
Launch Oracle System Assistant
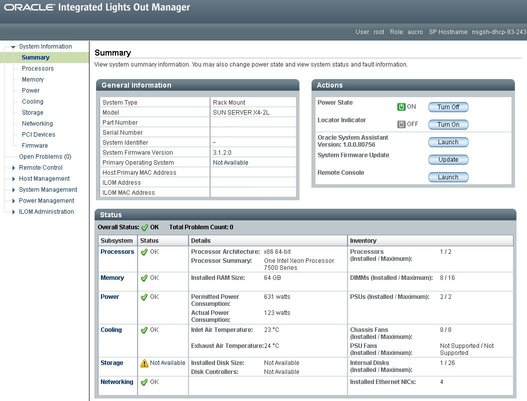tap(448, 142)
